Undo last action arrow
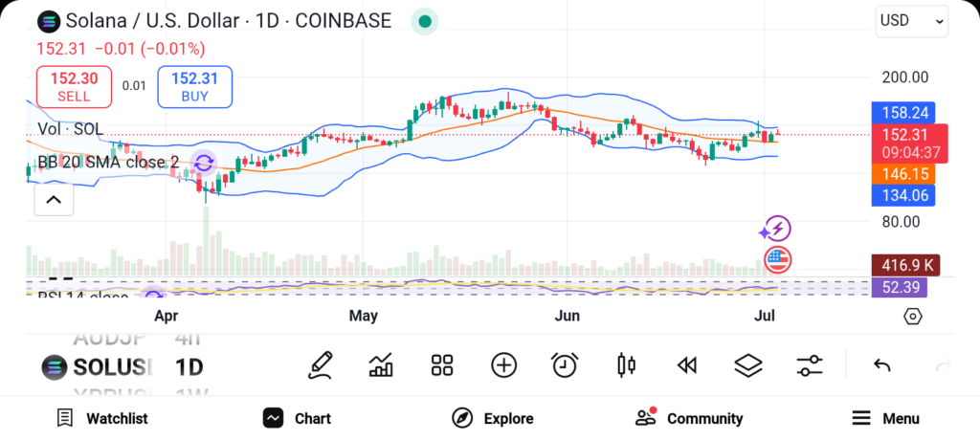 [881, 365]
